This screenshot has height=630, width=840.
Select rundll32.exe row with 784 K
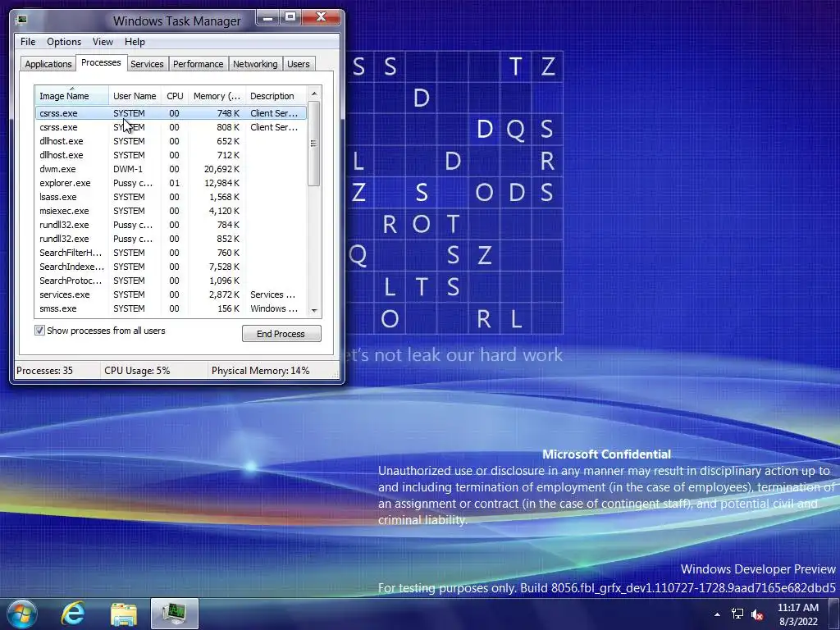pyautogui.click(x=171, y=225)
